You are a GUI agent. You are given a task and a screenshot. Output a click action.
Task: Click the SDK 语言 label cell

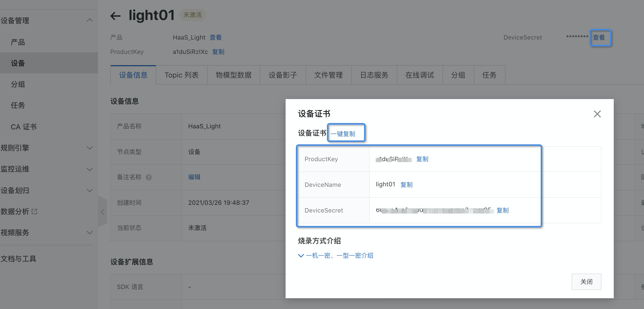tap(146, 287)
